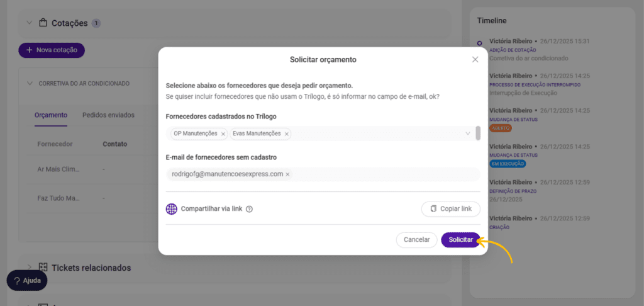
Task: Click the Cancelar button
Action: 416,240
